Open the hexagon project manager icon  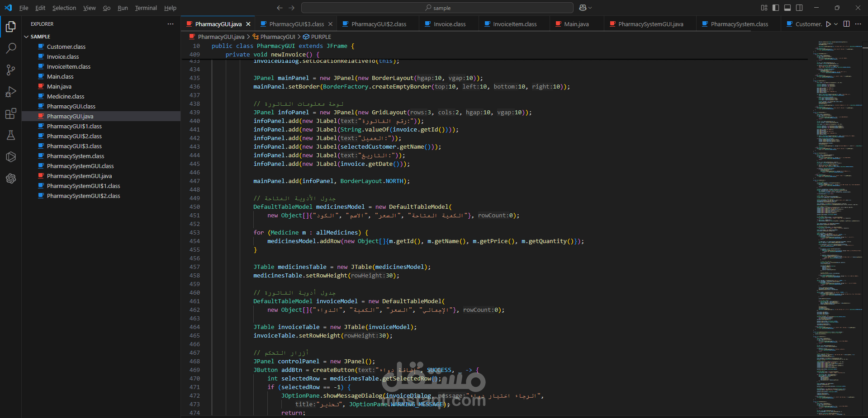(11, 157)
